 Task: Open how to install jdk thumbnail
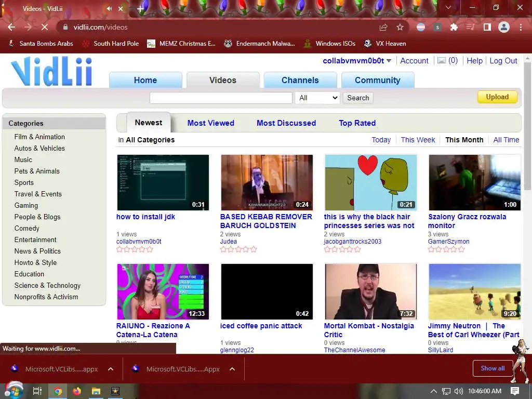coord(163,182)
